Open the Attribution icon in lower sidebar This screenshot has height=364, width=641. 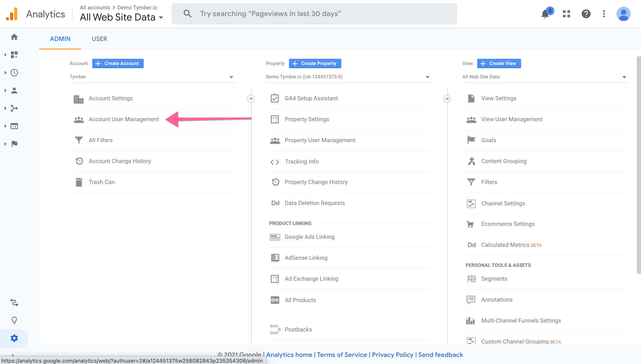tap(14, 303)
